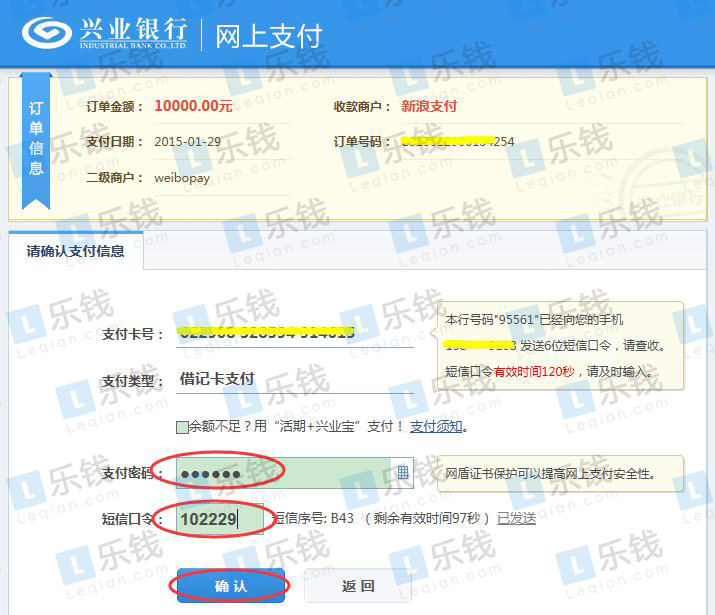Viewport: 715px width, 615px height.
Task: Click the 短信序号: B43 text
Action: point(313,518)
